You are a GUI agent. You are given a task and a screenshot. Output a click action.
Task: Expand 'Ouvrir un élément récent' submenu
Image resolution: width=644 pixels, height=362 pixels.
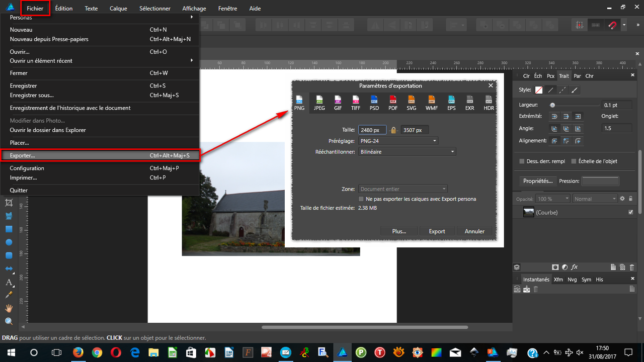(x=192, y=60)
